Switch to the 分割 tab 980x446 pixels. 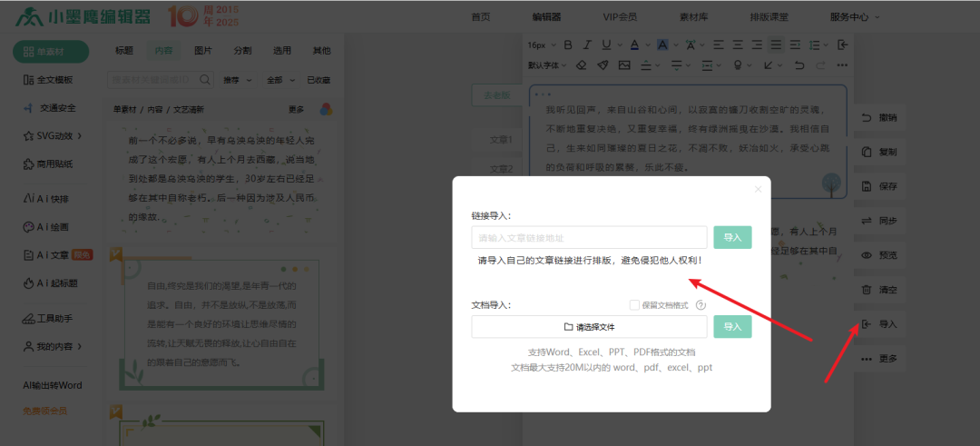click(x=242, y=51)
